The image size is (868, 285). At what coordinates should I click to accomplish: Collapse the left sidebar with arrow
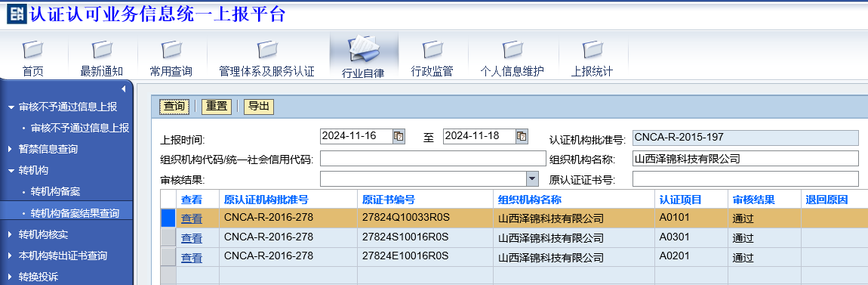124,88
